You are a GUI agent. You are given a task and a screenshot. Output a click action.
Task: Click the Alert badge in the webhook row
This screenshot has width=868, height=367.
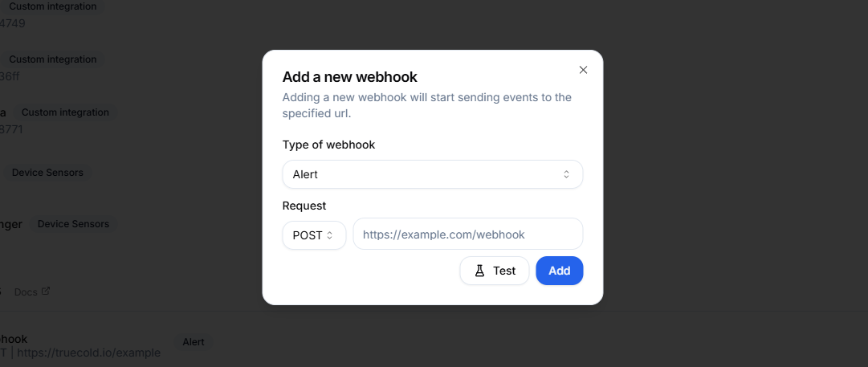(x=194, y=342)
